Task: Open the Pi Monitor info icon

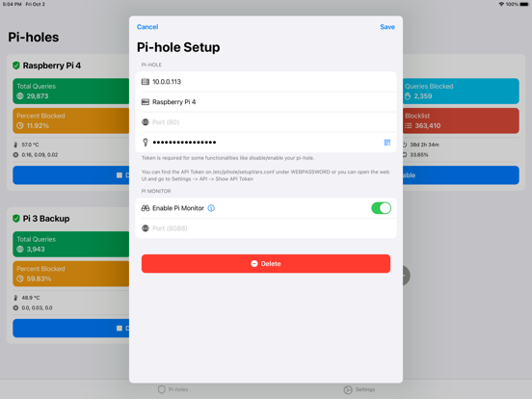Action: pos(211,208)
